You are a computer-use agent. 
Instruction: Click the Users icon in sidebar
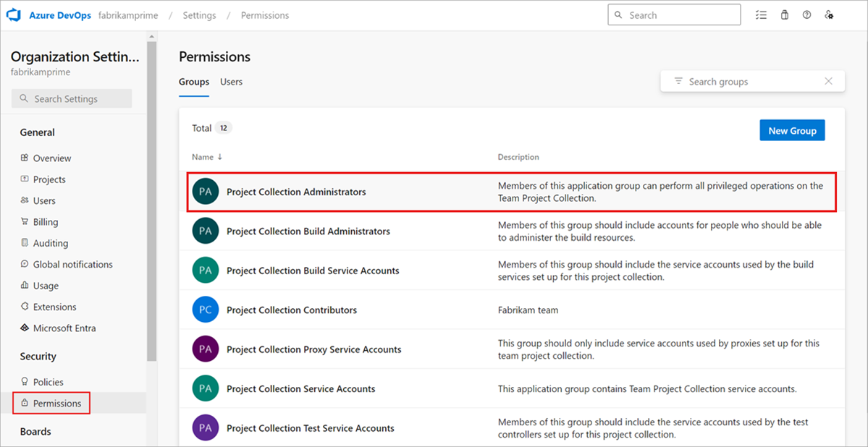coord(24,200)
